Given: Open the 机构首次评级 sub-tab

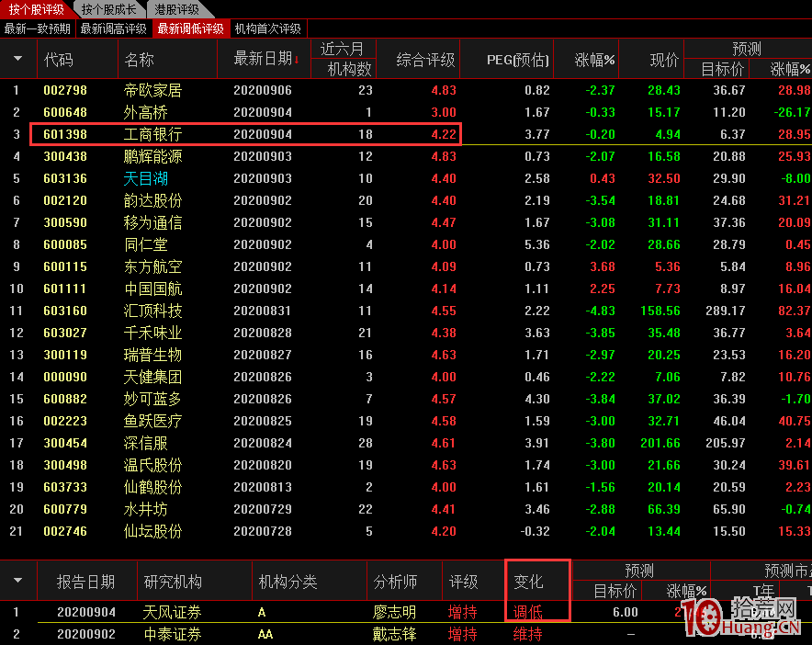Looking at the screenshot, I should [x=267, y=28].
